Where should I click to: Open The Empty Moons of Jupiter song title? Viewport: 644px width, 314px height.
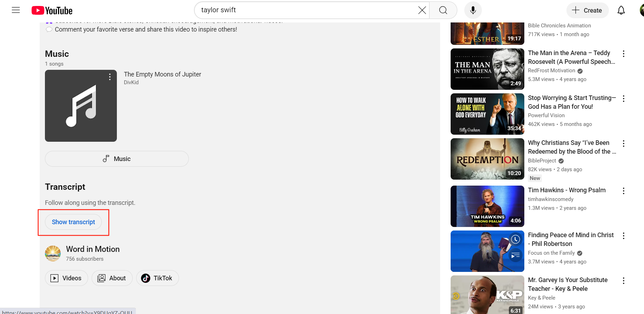click(162, 74)
